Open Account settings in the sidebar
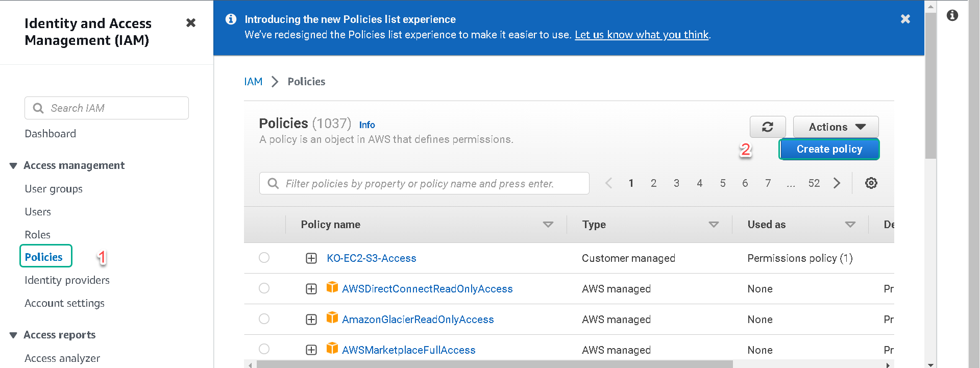The height and width of the screenshot is (368, 980). [65, 303]
